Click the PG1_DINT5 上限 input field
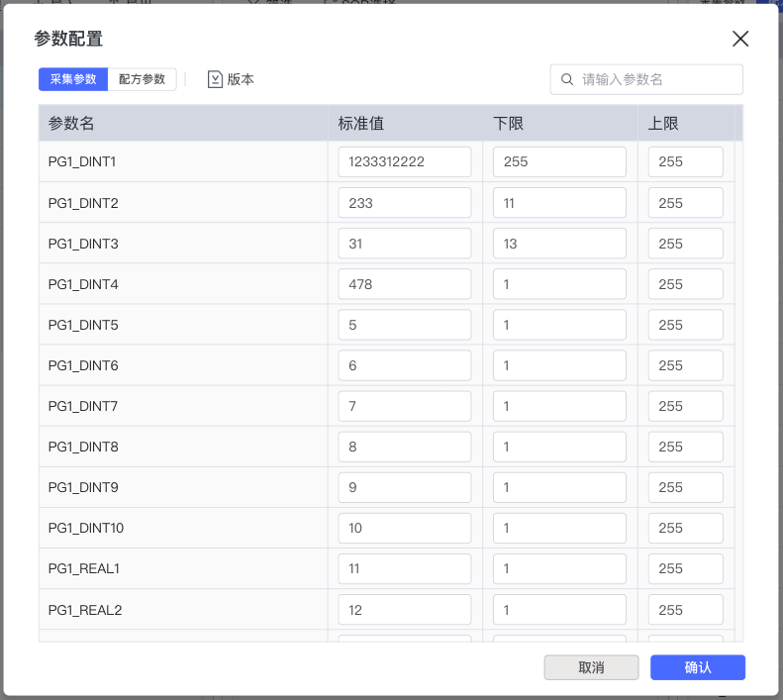The height and width of the screenshot is (700, 783). pos(685,325)
